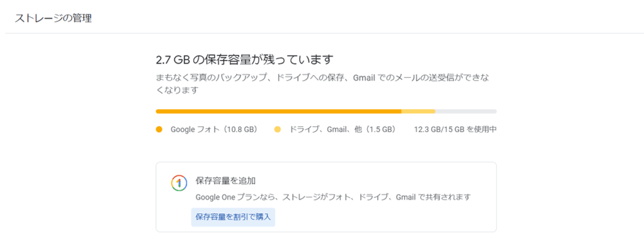Select the Google フォト（10.8 GB）label
644x246 pixels.
(214, 129)
